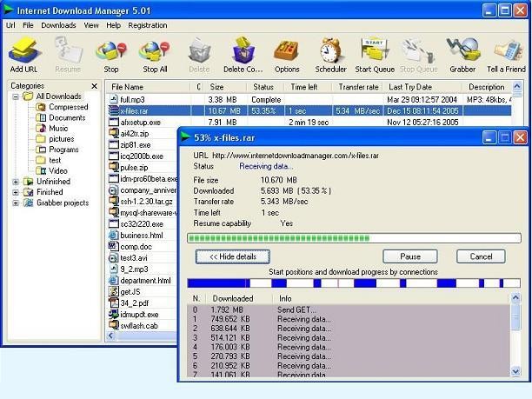Select the Music category folder
This screenshot has height=399, width=532.
tap(57, 129)
